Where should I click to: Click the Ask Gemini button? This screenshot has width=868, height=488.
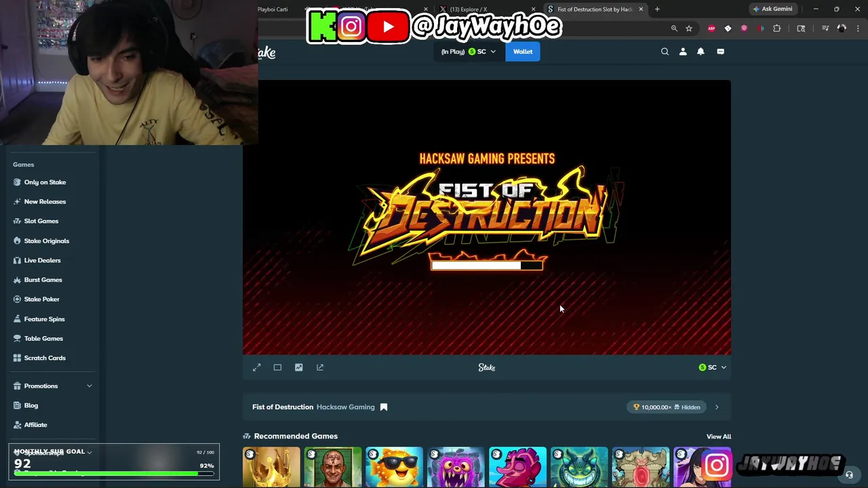(772, 9)
